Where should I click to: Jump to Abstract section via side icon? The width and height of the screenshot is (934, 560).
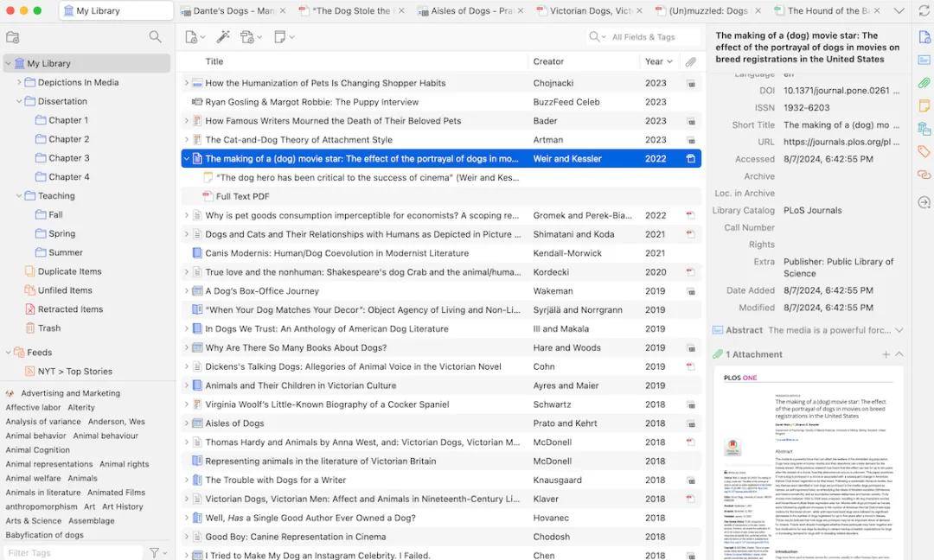pyautogui.click(x=924, y=60)
